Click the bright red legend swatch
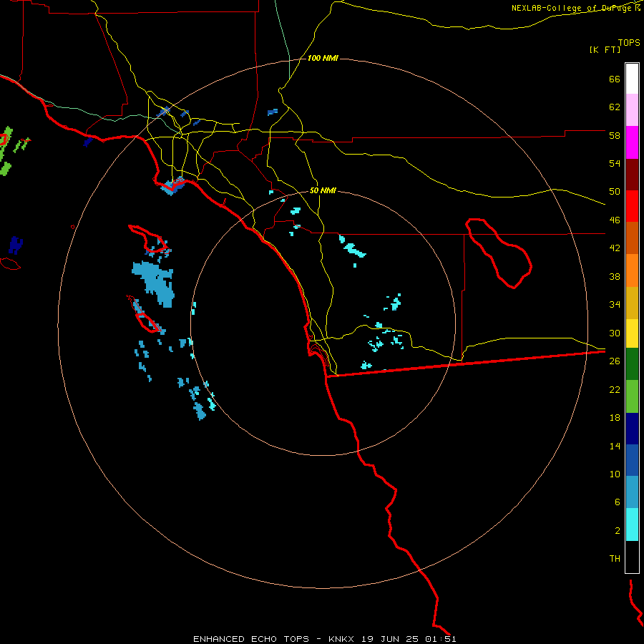 pyautogui.click(x=632, y=206)
